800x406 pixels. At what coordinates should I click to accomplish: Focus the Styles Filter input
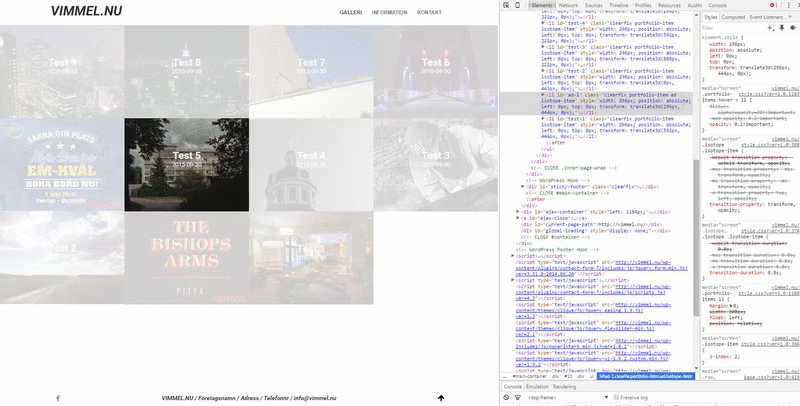tap(733, 28)
